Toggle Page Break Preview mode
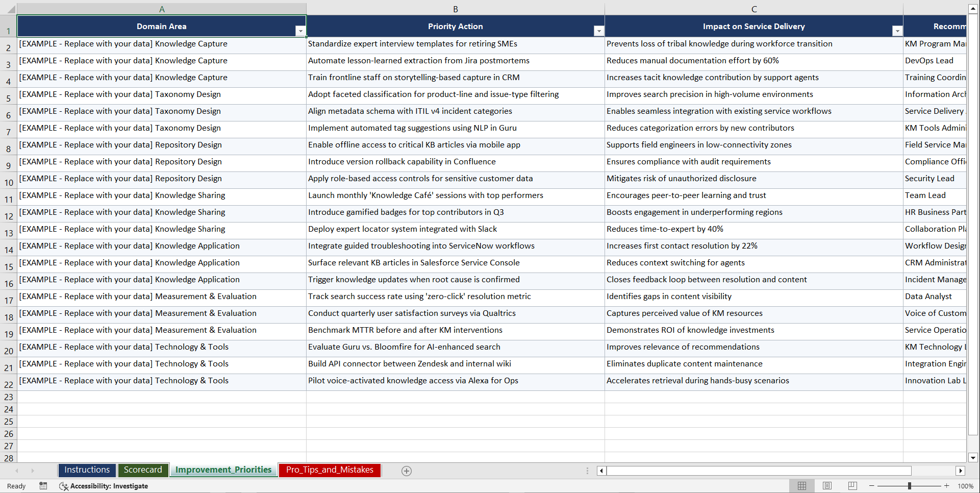980x493 pixels. [852, 486]
